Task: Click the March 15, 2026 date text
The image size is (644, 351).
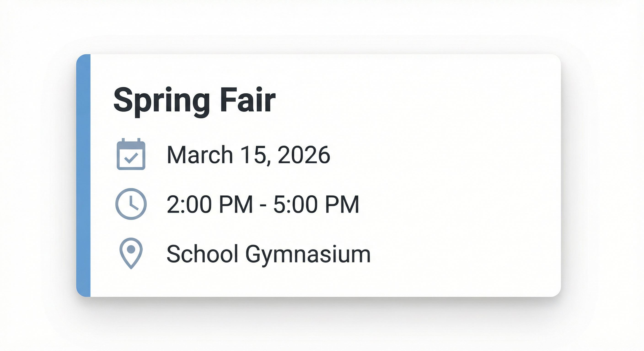Action: coord(249,155)
